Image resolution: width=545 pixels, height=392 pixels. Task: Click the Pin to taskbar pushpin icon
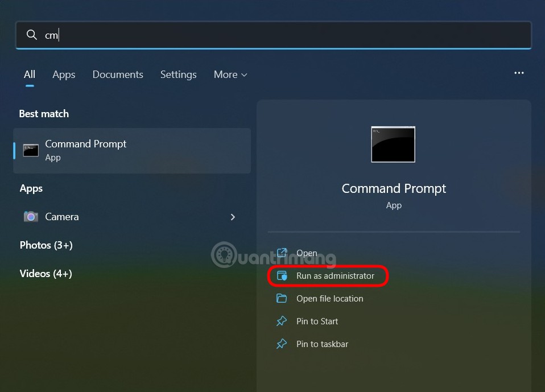coord(281,344)
